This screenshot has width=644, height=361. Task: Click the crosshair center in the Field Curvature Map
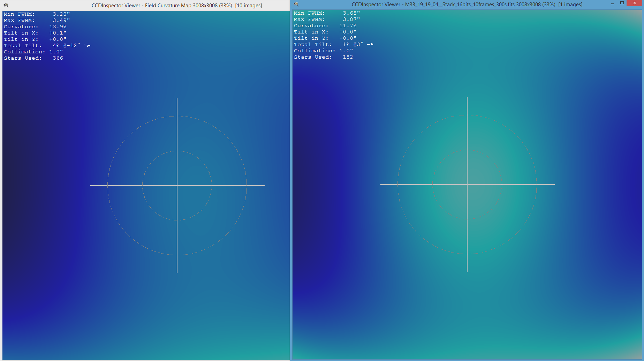click(177, 186)
